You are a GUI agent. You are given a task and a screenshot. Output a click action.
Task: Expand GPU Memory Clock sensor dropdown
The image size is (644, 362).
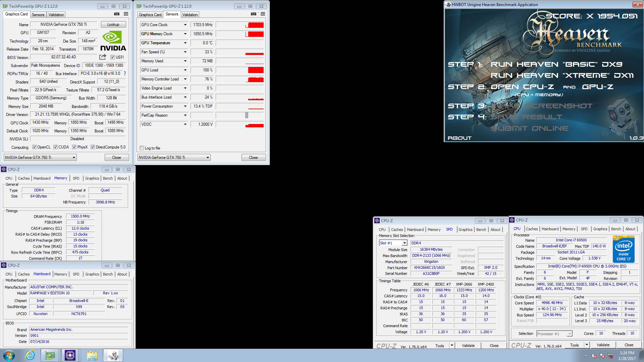pyautogui.click(x=185, y=34)
